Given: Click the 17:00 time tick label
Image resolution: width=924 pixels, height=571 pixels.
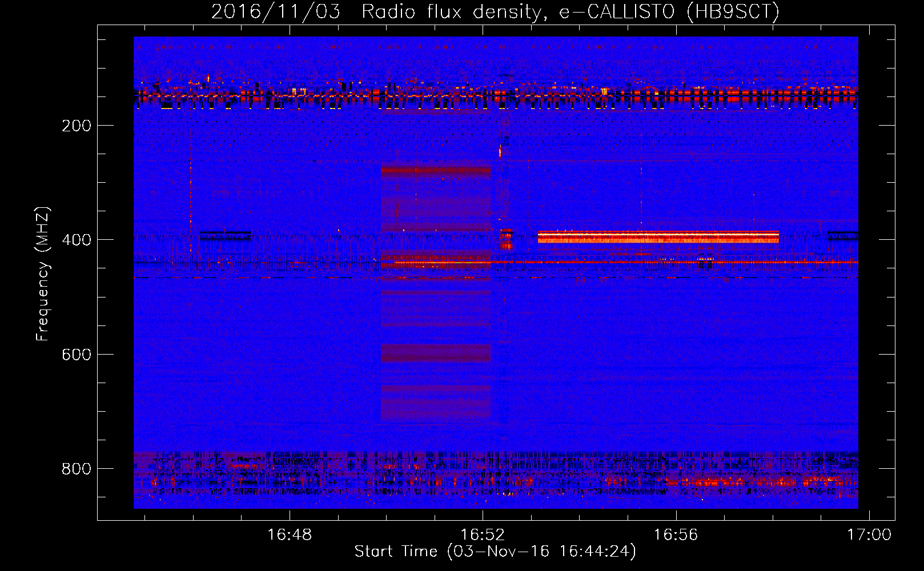Looking at the screenshot, I should coord(869,535).
